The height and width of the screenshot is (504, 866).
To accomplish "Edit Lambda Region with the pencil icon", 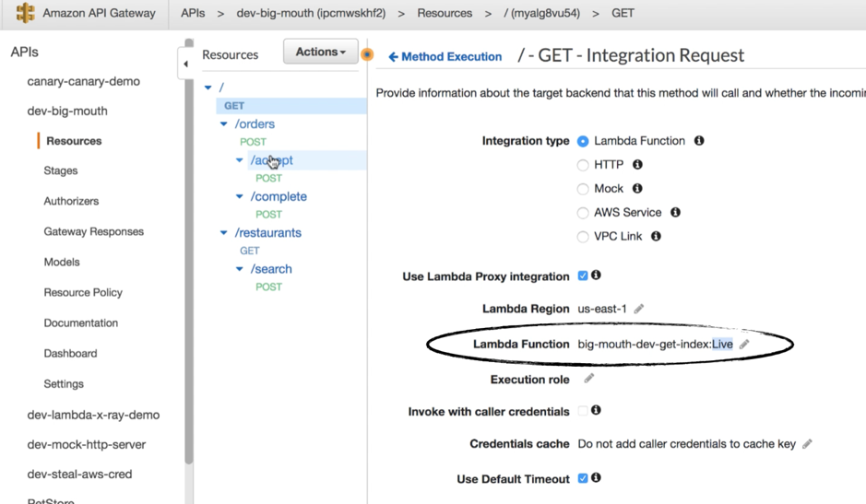I will tap(638, 309).
